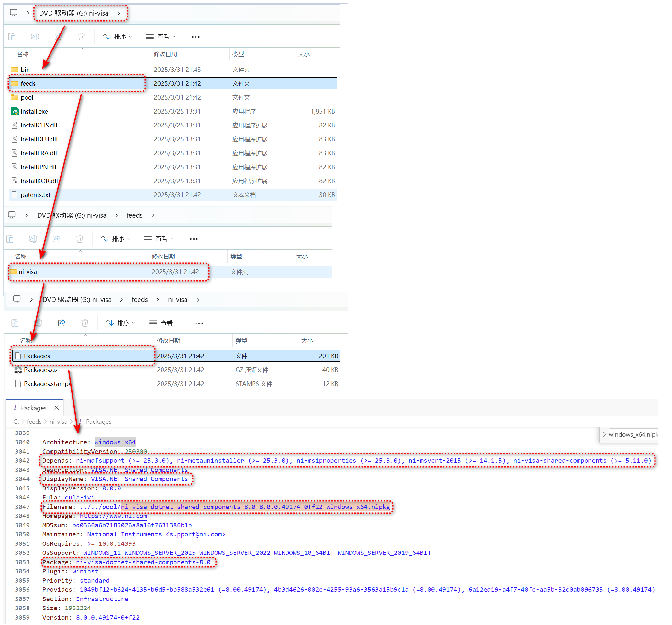Click the Packages segment in the editor breadcrumb
Screen dimensions: 672x625
[x=99, y=422]
